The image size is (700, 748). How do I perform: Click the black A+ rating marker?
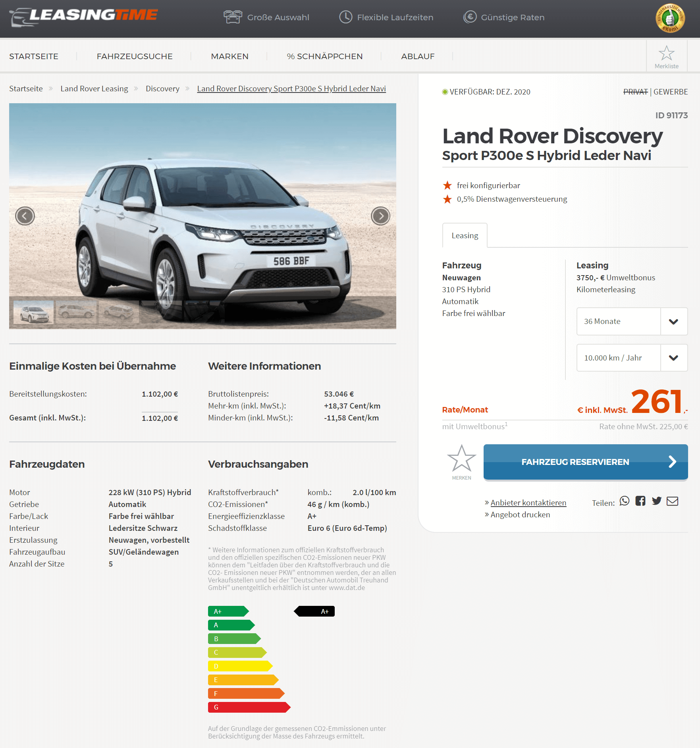pyautogui.click(x=314, y=611)
